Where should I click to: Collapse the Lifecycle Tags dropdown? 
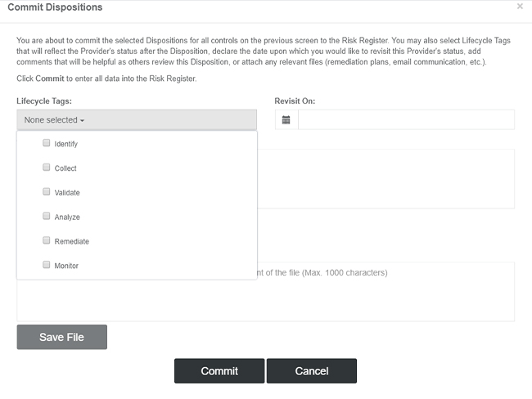(137, 119)
